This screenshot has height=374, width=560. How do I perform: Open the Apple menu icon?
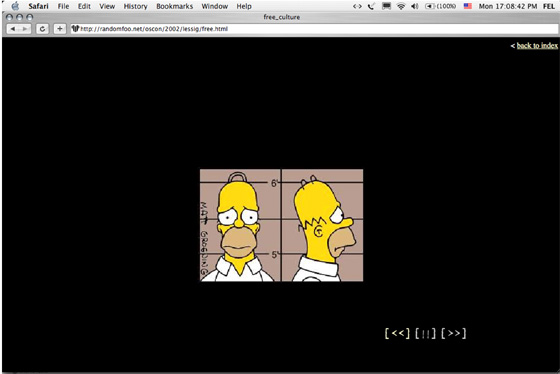point(15,6)
